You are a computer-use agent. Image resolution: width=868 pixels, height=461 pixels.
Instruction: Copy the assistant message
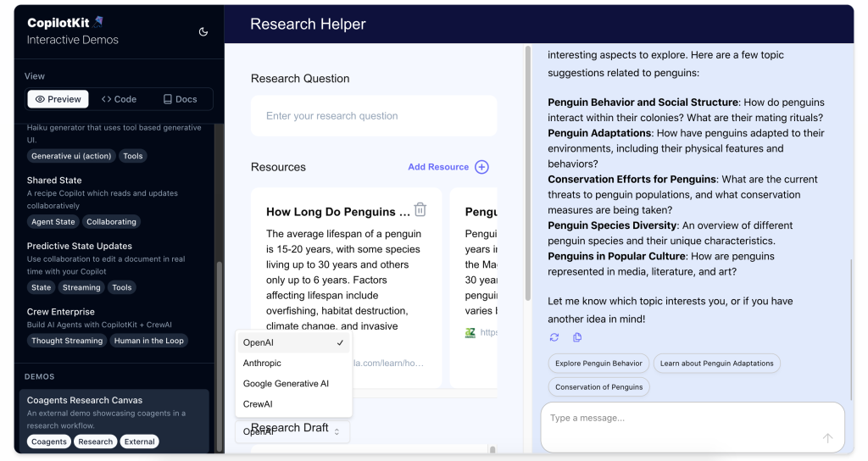point(576,337)
